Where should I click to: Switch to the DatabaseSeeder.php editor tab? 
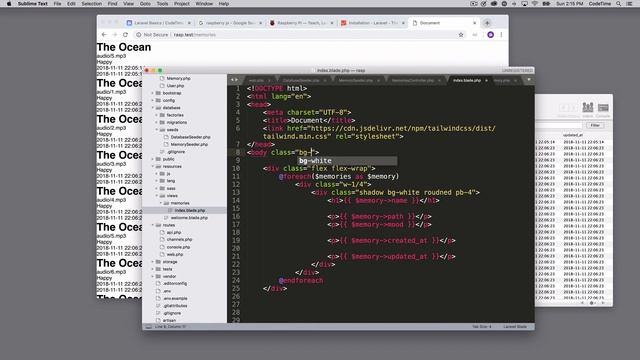tap(301, 80)
